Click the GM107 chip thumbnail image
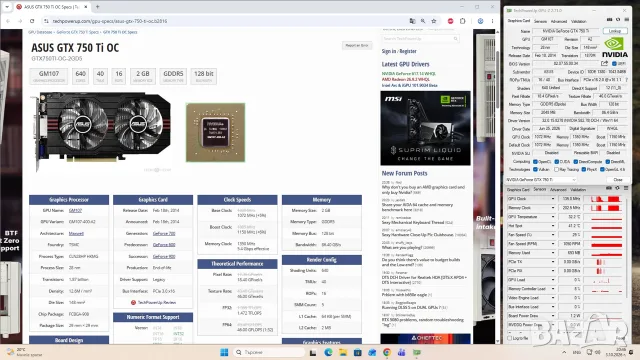 click(216, 132)
